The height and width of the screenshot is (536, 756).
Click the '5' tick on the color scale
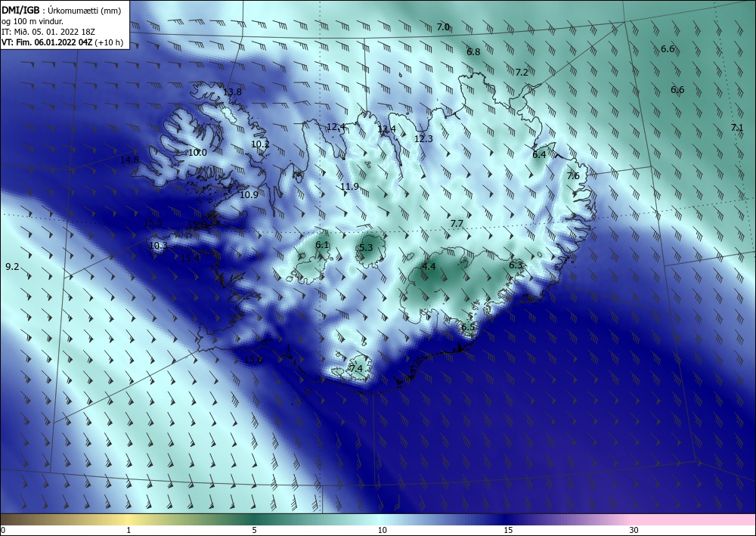click(254, 530)
